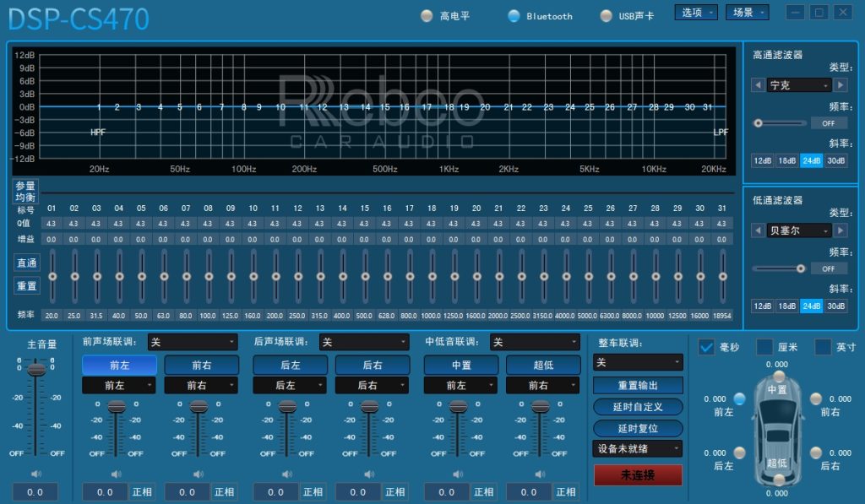
Task: Click the 重置输出 button
Action: tap(638, 385)
